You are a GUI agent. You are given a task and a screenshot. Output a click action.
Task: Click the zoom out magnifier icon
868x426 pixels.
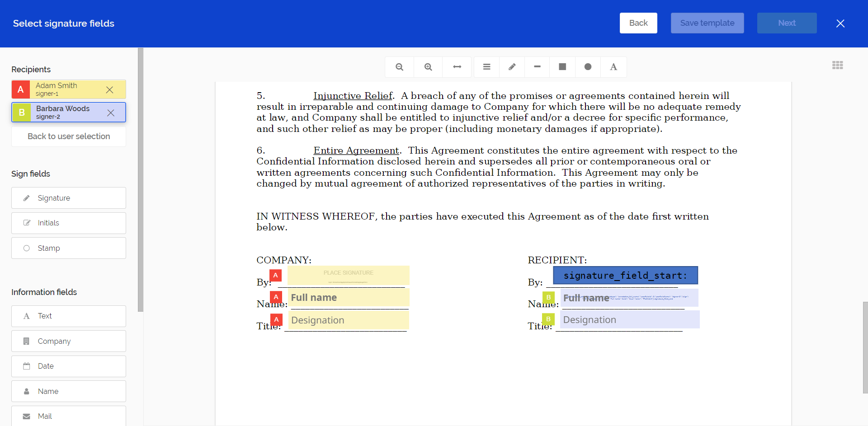tap(399, 67)
